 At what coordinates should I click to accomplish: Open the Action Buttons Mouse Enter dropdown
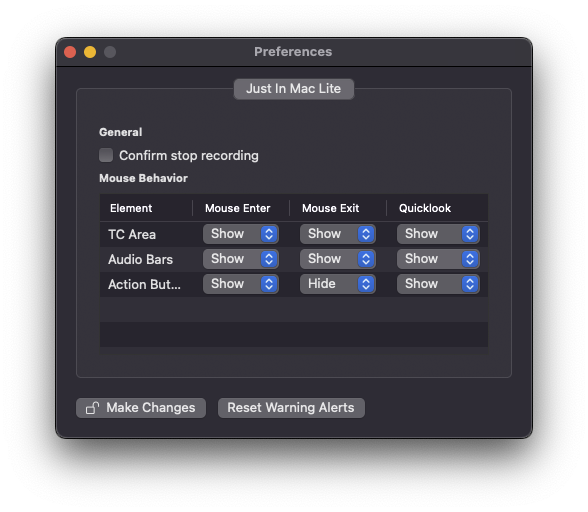241,284
